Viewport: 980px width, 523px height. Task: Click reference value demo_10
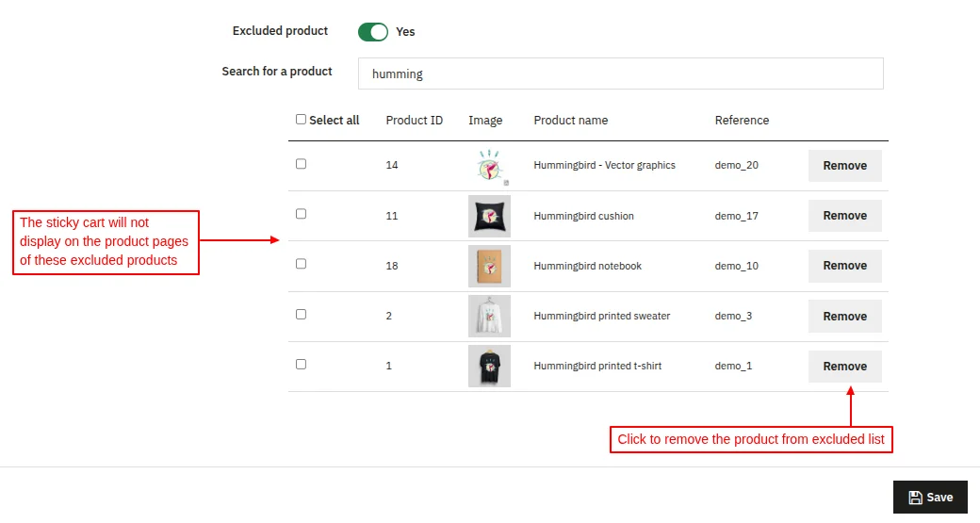(737, 266)
